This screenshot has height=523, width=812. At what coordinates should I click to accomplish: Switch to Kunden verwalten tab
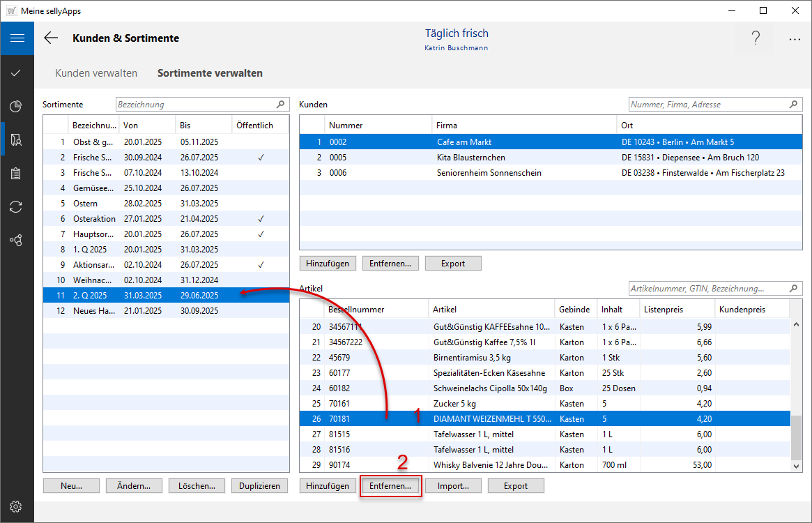pos(96,73)
